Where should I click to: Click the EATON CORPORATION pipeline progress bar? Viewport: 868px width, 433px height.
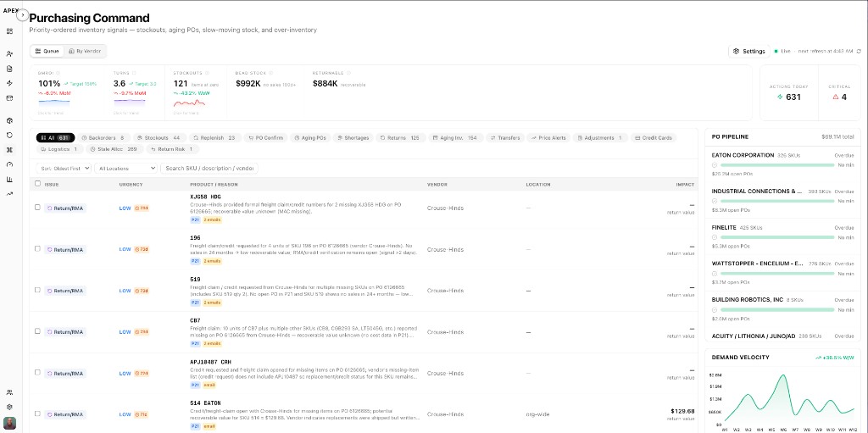pyautogui.click(x=778, y=165)
